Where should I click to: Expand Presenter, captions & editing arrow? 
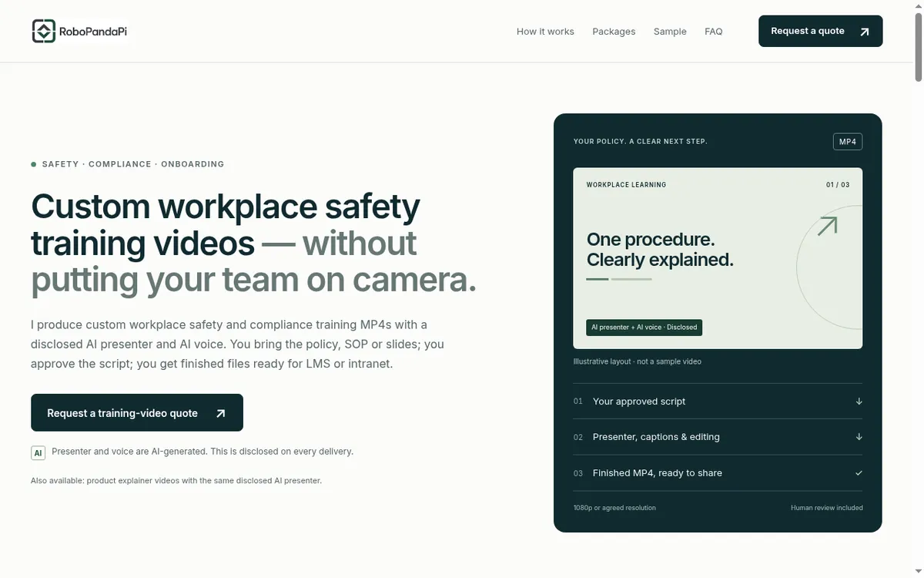[859, 437]
